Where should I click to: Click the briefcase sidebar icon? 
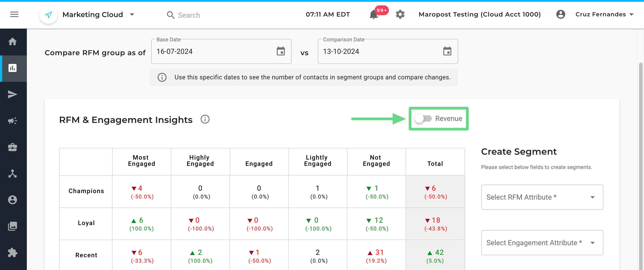tap(13, 147)
